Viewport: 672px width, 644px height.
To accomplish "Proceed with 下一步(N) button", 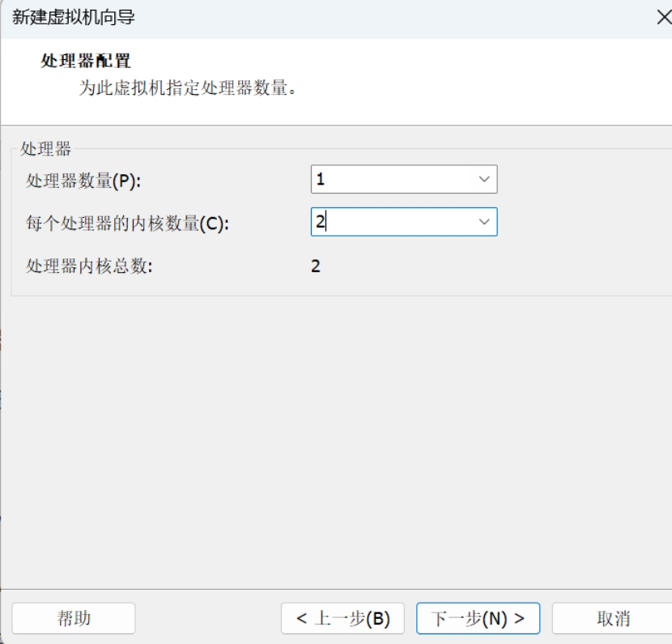I will [478, 618].
